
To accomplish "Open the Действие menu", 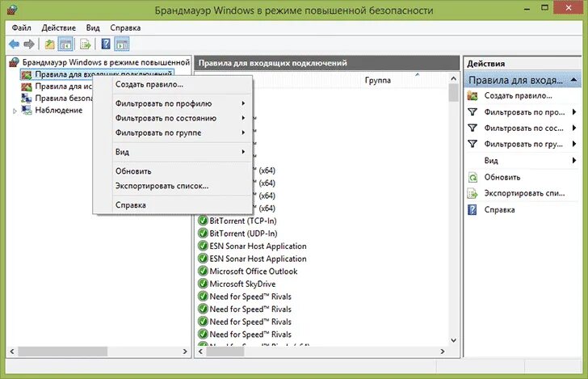I will click(58, 27).
